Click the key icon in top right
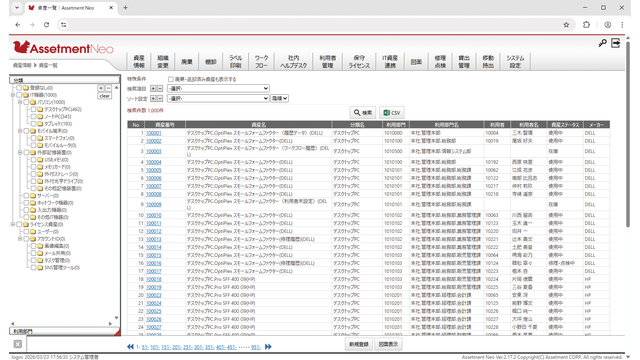 pos(602,43)
